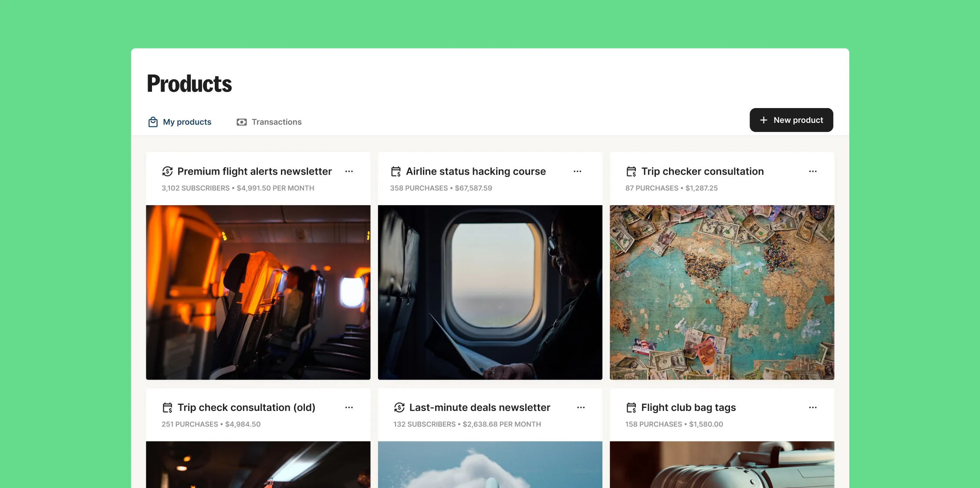980x488 pixels.
Task: Switch to the Transactions tab
Action: (276, 122)
